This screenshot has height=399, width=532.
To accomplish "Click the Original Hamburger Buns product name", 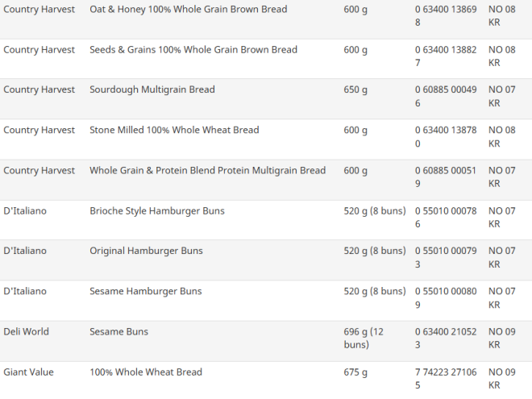I will 146,251.
